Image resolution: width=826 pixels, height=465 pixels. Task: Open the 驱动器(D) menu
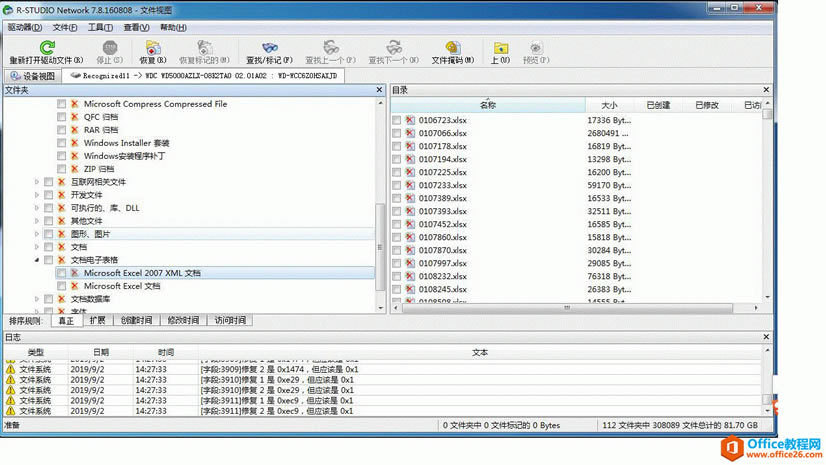(24, 27)
